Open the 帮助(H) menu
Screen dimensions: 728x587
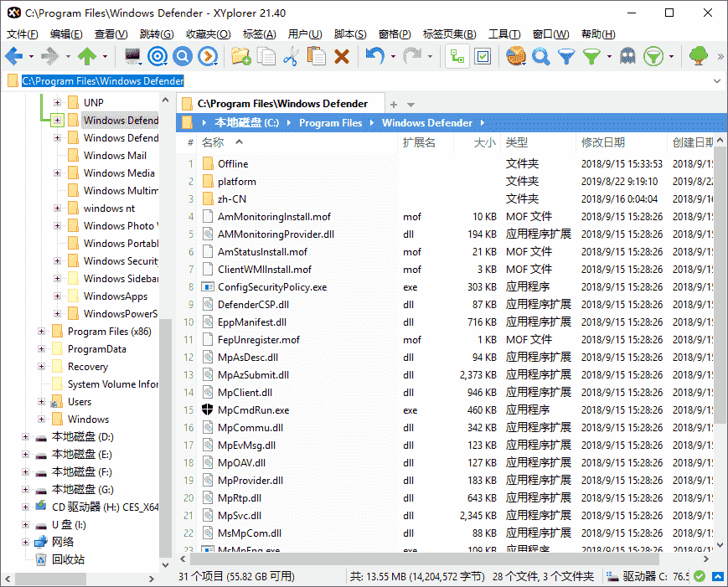[x=598, y=33]
